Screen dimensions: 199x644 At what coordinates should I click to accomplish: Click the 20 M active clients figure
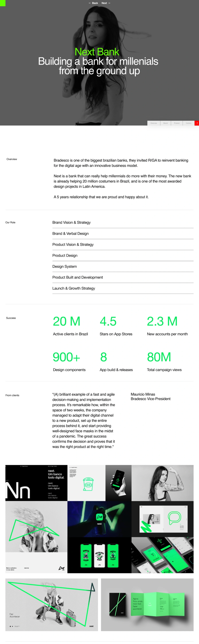point(67,322)
